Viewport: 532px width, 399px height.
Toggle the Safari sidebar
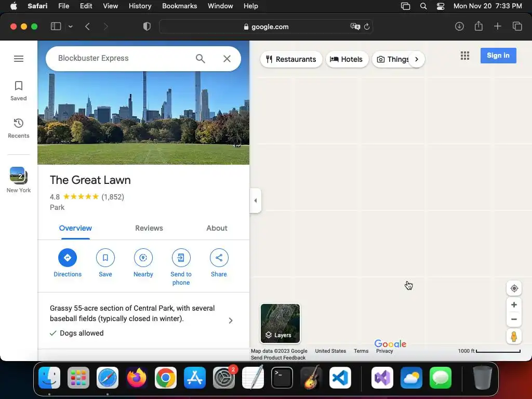pos(56,26)
